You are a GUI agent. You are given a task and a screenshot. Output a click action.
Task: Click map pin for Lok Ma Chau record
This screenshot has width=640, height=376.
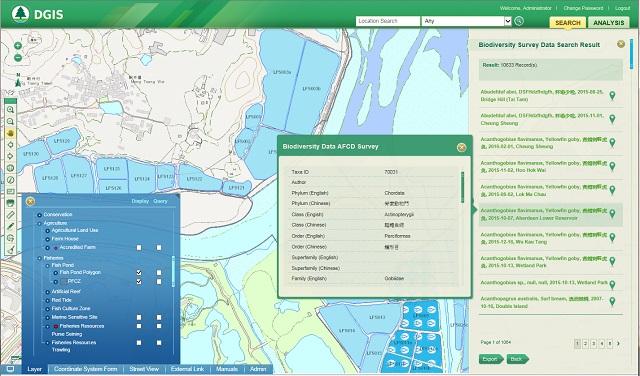[612, 190]
